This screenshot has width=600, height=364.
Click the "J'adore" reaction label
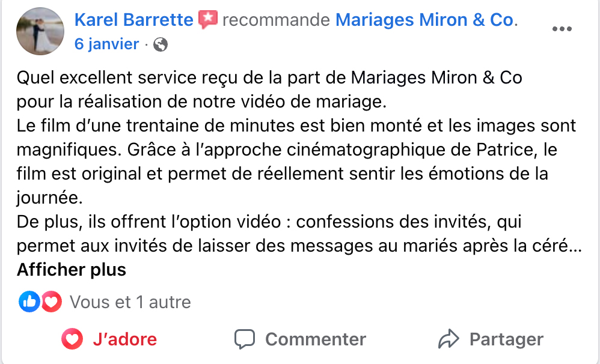click(x=124, y=339)
